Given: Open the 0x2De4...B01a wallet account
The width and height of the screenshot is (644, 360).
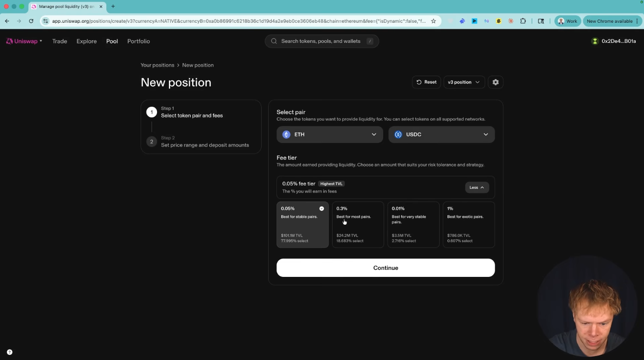Looking at the screenshot, I should pos(619,41).
